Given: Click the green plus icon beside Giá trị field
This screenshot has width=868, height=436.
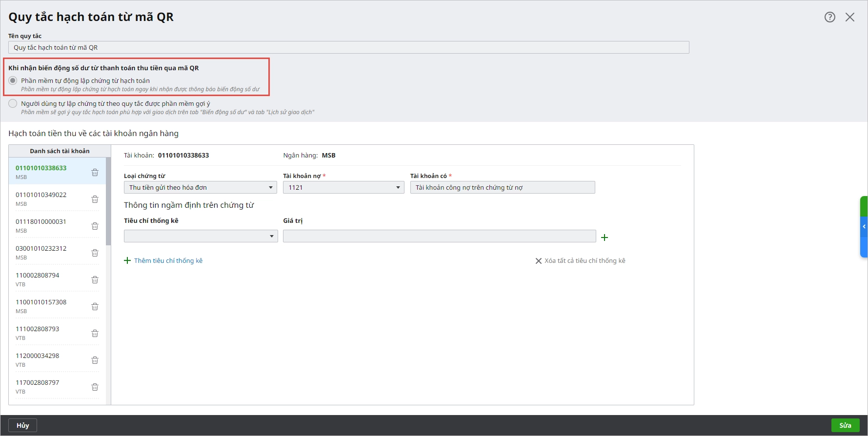Looking at the screenshot, I should pyautogui.click(x=605, y=238).
